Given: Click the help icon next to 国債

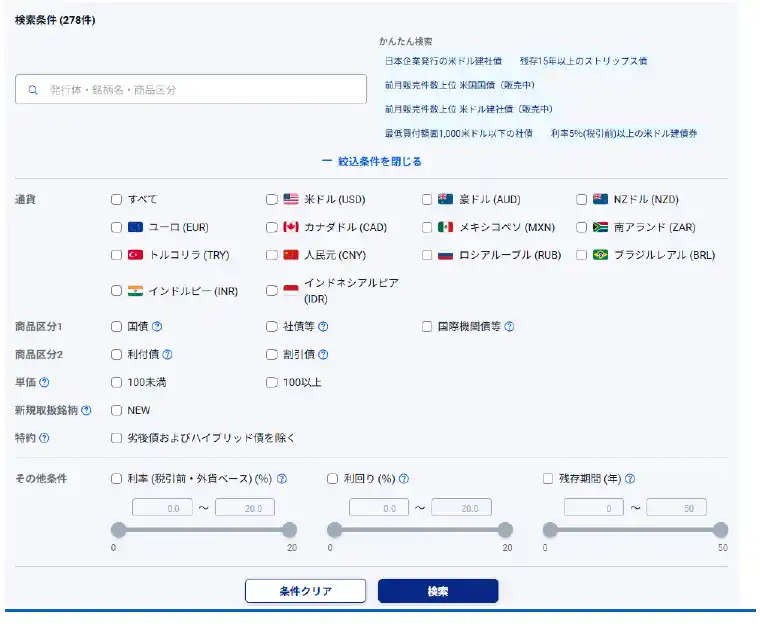Looking at the screenshot, I should pyautogui.click(x=157, y=326).
